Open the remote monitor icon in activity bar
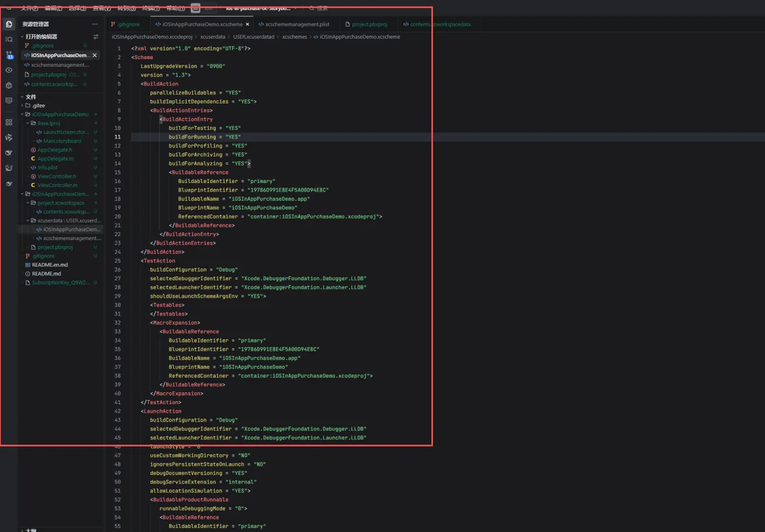Image resolution: width=765 pixels, height=532 pixels. click(9, 101)
